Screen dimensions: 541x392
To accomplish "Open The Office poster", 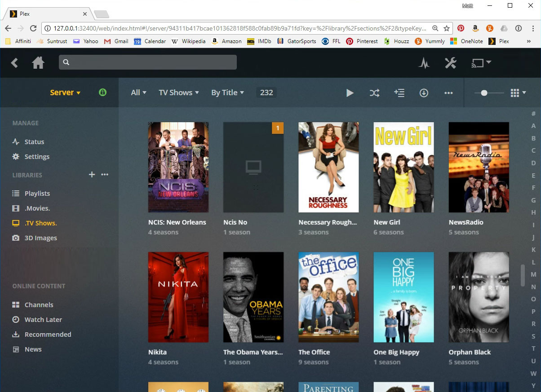I will pyautogui.click(x=328, y=297).
